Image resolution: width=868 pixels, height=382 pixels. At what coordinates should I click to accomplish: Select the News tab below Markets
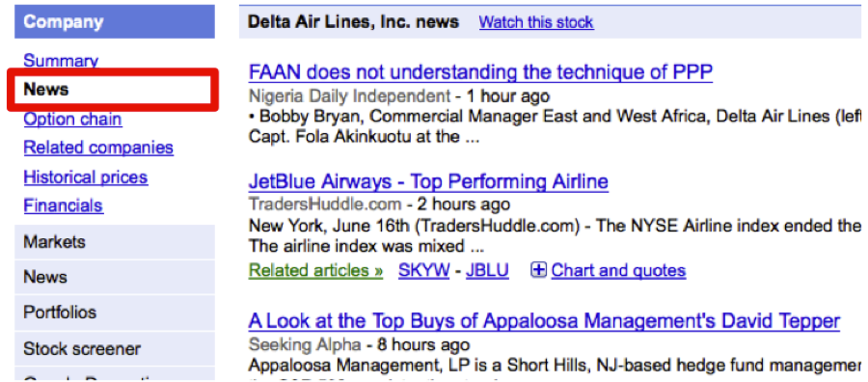115,277
